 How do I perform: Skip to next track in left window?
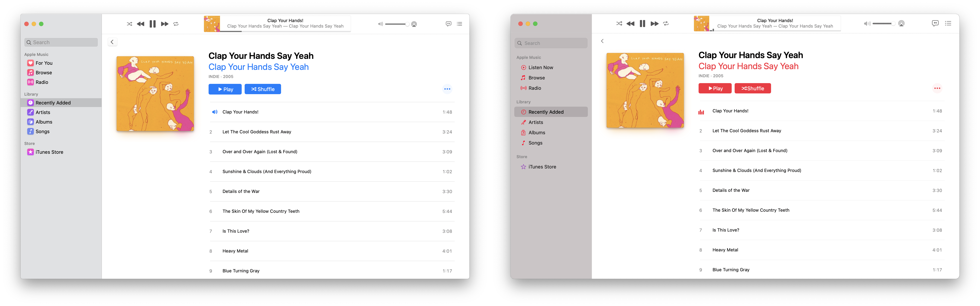tap(164, 24)
